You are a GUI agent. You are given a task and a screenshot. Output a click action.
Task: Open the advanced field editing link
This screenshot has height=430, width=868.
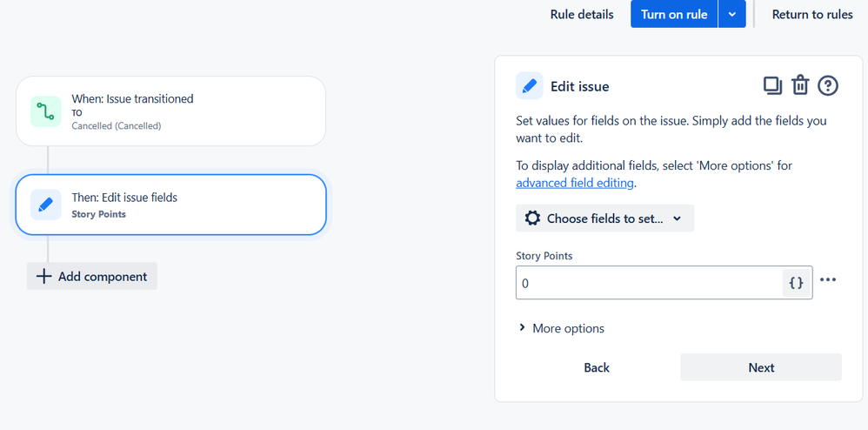point(575,183)
